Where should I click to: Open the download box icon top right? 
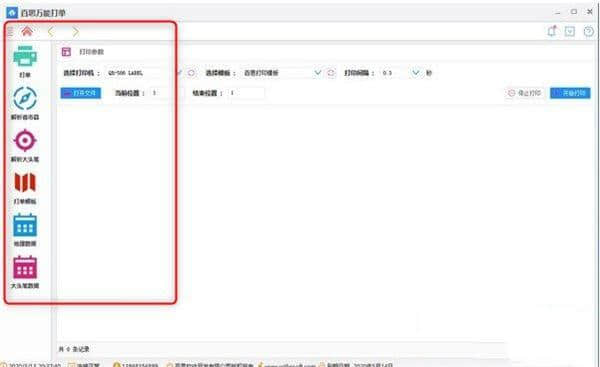click(570, 31)
